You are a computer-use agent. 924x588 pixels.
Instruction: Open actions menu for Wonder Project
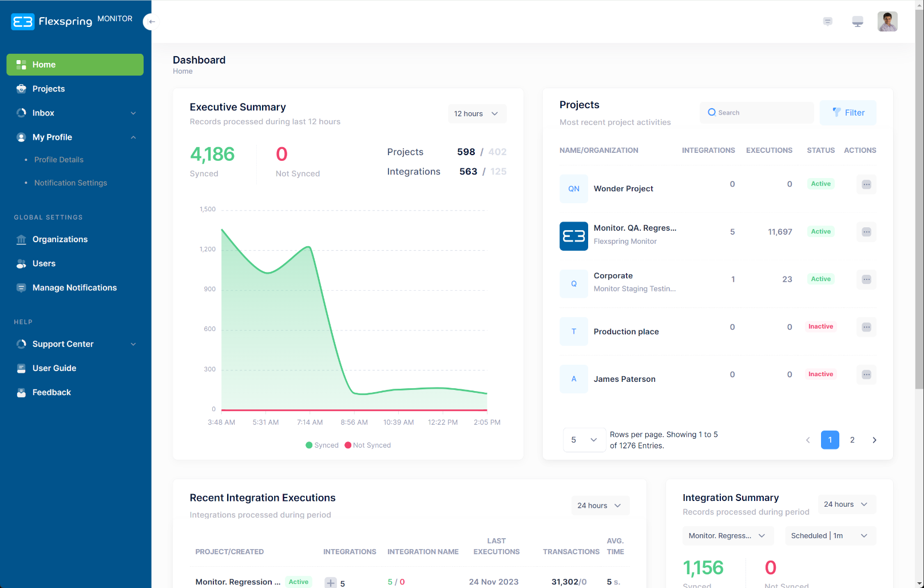866,184
